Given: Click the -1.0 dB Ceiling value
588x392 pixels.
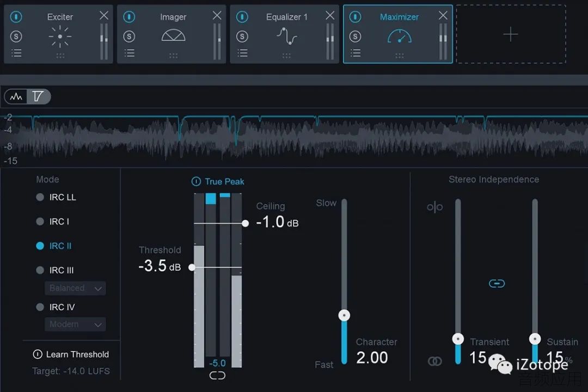Looking at the screenshot, I should click(278, 222).
